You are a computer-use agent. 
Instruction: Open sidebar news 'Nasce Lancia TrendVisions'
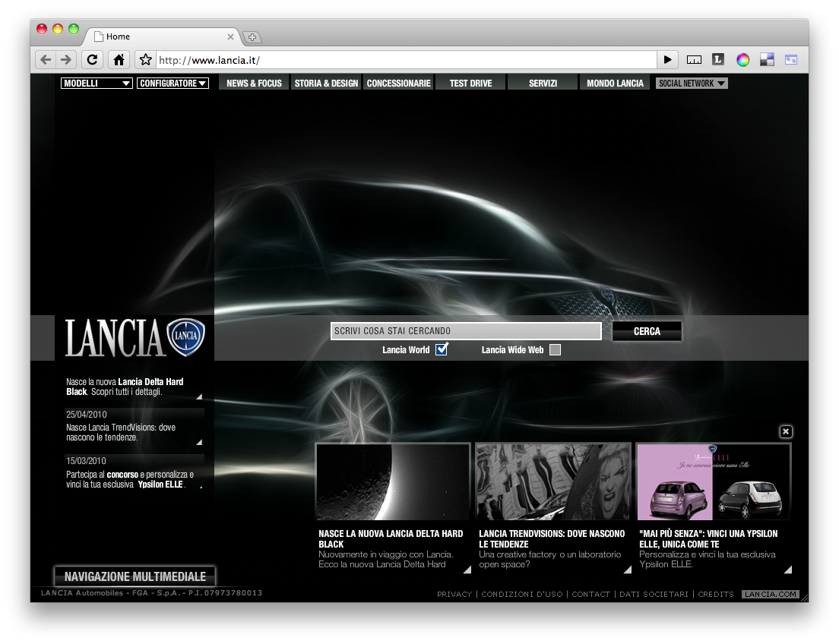(121, 432)
